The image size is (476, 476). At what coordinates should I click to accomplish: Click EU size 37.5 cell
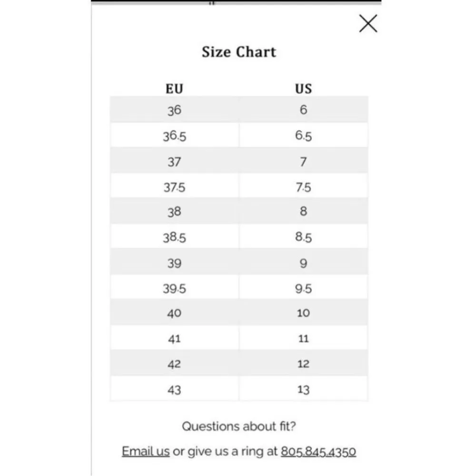(x=174, y=188)
